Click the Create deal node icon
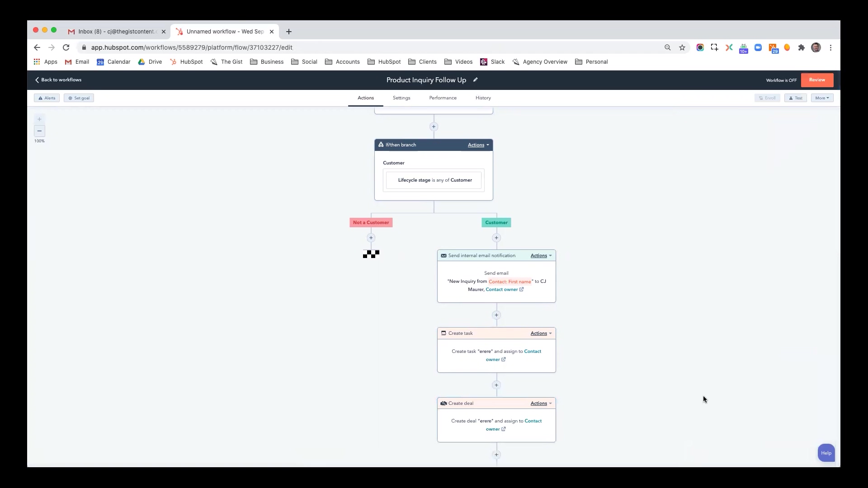This screenshot has height=488, width=868. pyautogui.click(x=443, y=404)
